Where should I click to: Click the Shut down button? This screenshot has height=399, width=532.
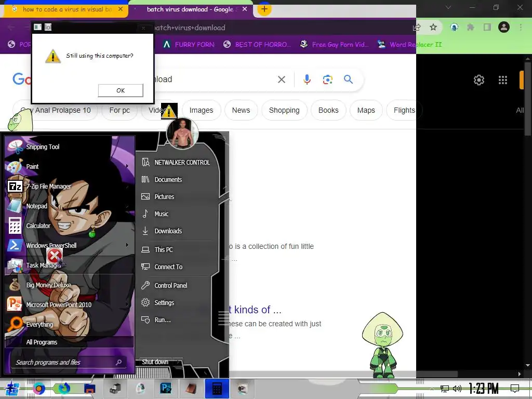coord(155,362)
